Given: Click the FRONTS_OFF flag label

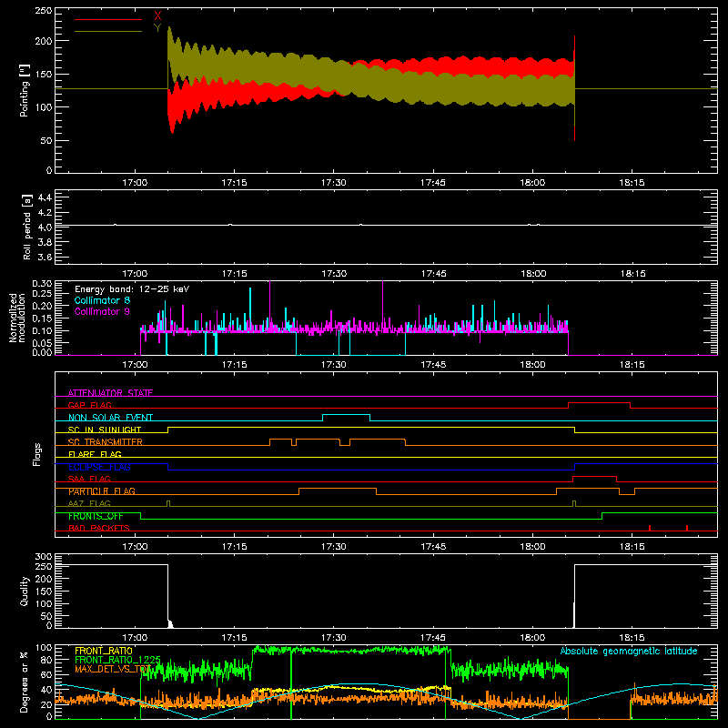Looking at the screenshot, I should pos(96,516).
